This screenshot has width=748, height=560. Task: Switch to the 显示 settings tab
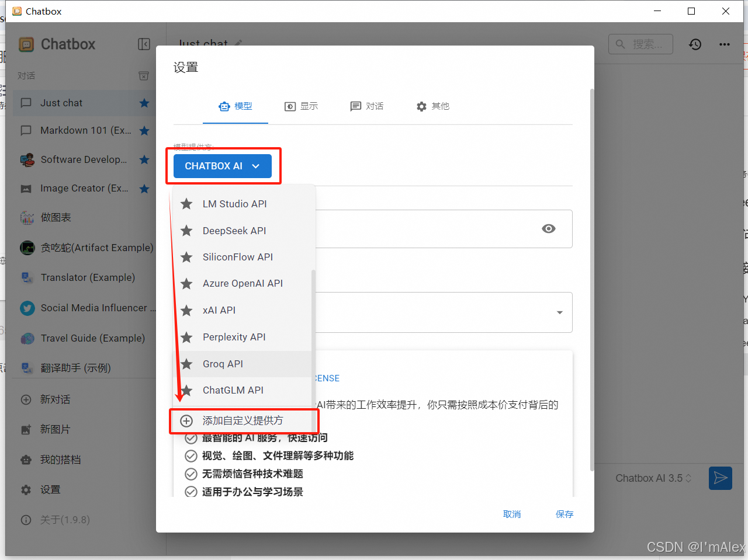point(302,106)
